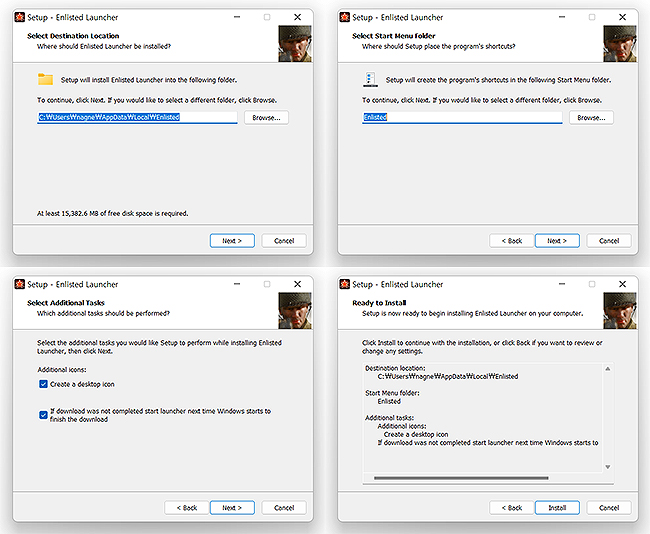The width and height of the screenshot is (650, 534).
Task: Click Enlisted app icon in Additional Tasks title bar
Action: (x=19, y=284)
